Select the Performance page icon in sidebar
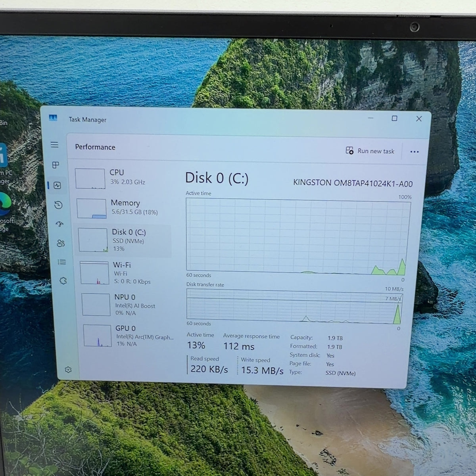 point(58,185)
